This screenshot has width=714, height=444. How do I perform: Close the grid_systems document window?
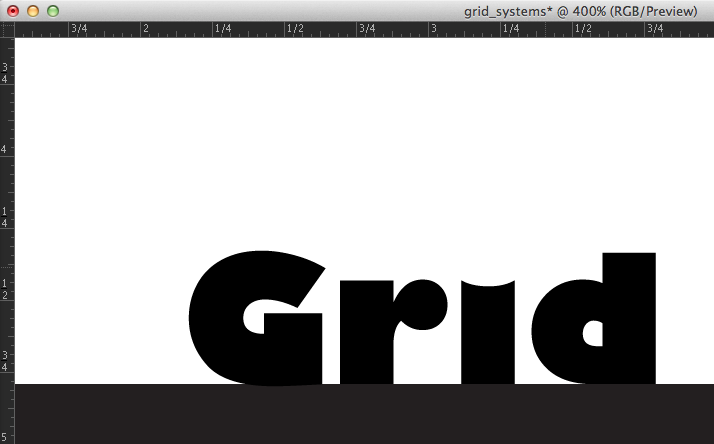coord(13,11)
